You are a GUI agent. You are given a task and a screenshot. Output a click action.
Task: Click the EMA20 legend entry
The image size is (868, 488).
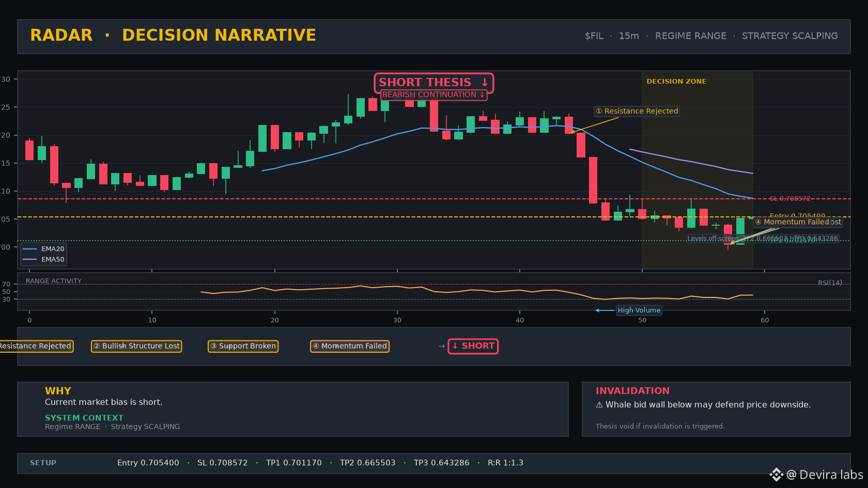click(44, 249)
